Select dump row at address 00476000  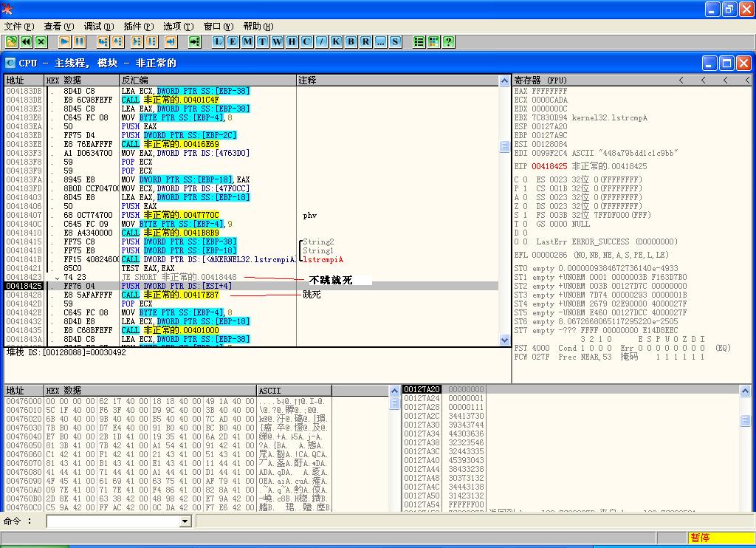(x=168, y=401)
